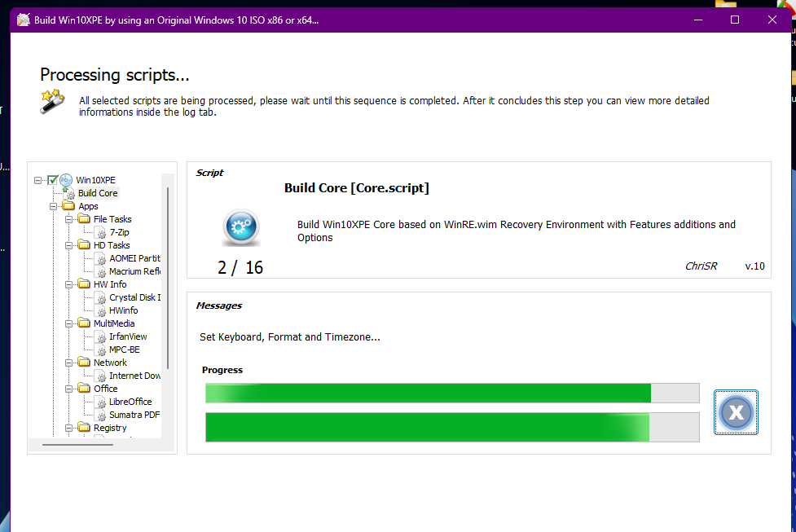Select the Network tree label
Viewport: 796px width, 532px height.
(x=110, y=363)
